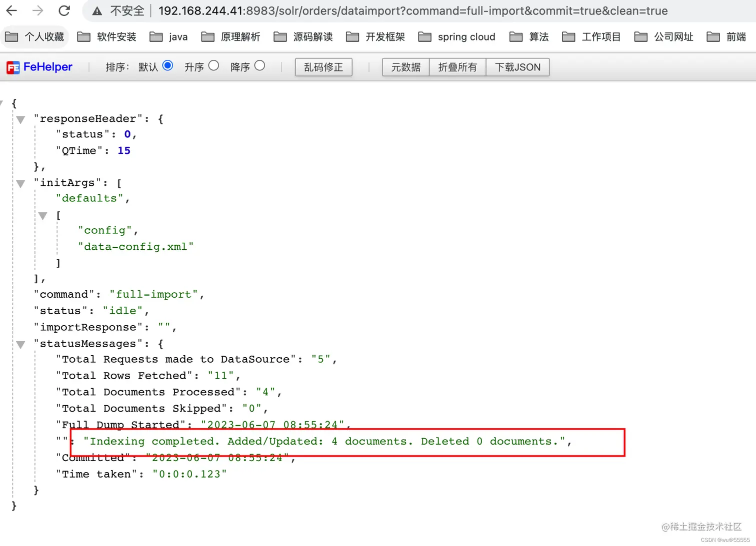Click the "importResponse" key

[x=88, y=327]
